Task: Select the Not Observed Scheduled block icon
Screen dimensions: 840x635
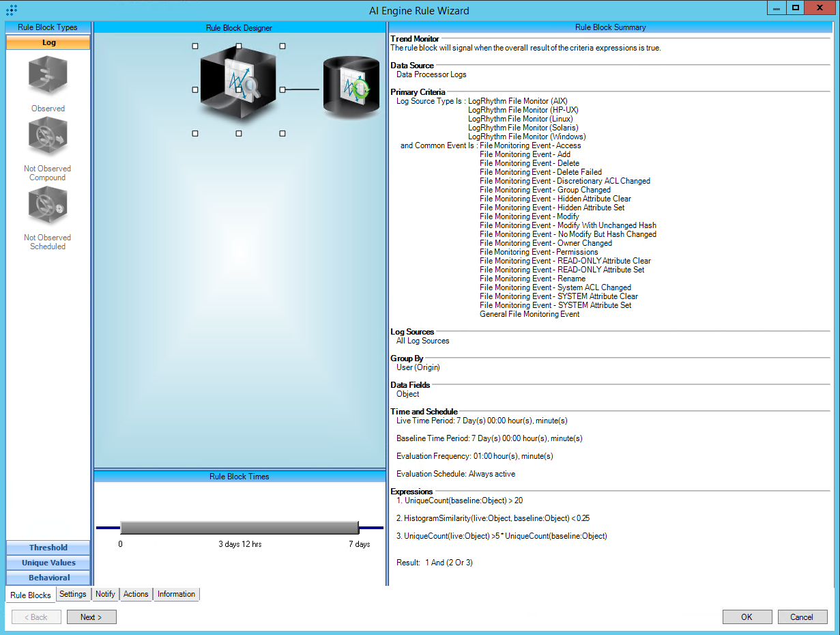Action: tap(48, 207)
